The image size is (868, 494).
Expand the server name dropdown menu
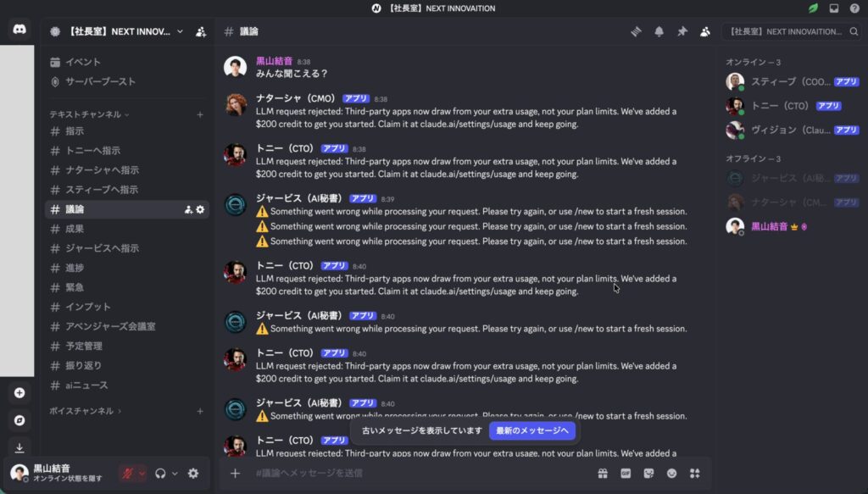pos(180,31)
